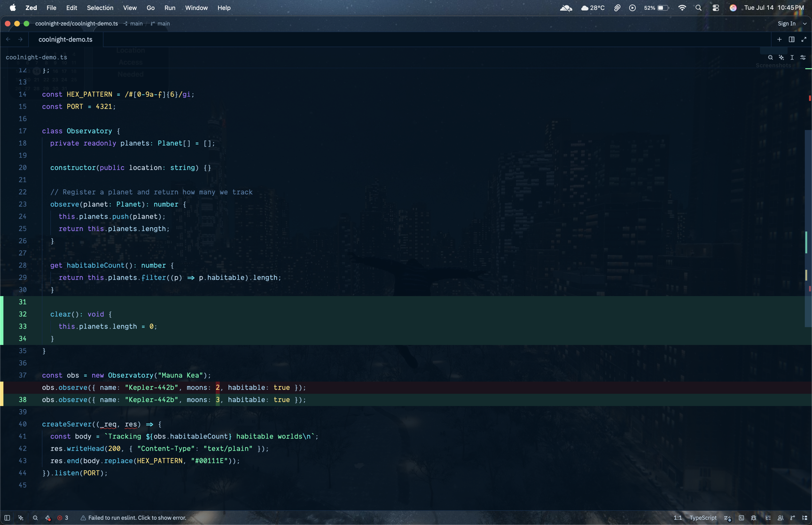Open cursor position 1:1 go-to-line
The image size is (812, 525).
point(678,518)
